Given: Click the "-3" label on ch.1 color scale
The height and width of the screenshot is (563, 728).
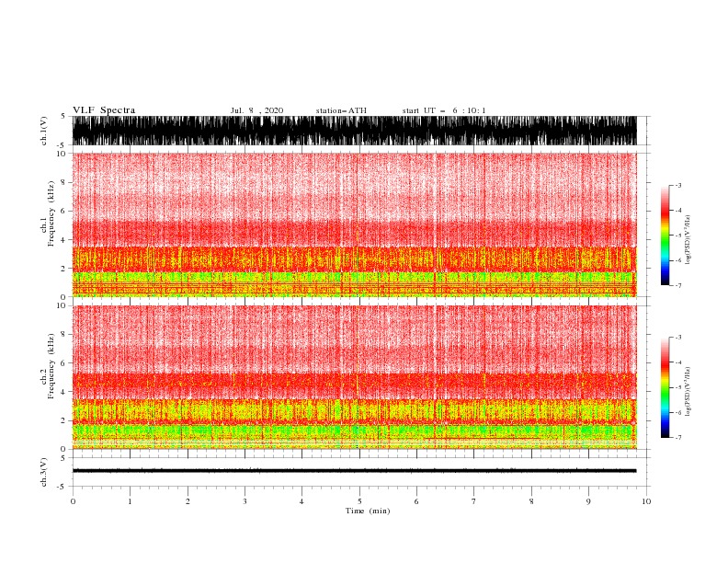Looking at the screenshot, I should pyautogui.click(x=677, y=185).
